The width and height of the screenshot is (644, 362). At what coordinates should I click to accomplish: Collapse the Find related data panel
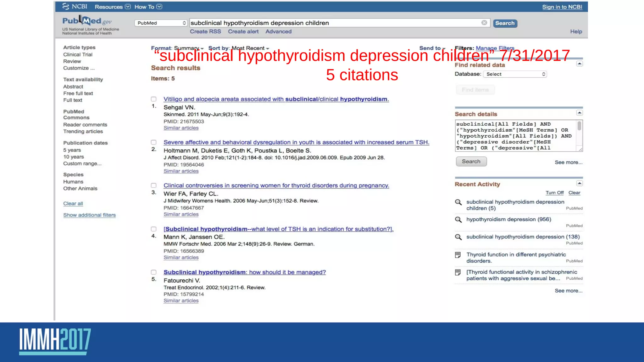pos(580,64)
